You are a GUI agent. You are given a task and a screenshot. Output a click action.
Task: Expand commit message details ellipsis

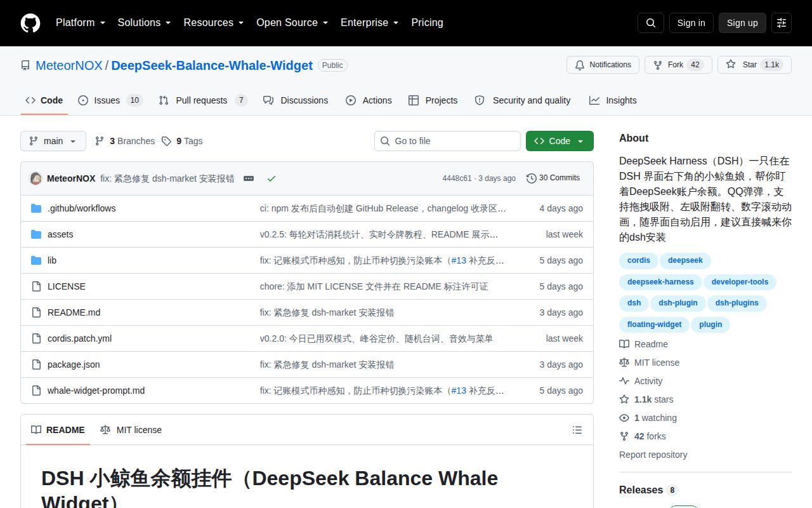coord(249,178)
